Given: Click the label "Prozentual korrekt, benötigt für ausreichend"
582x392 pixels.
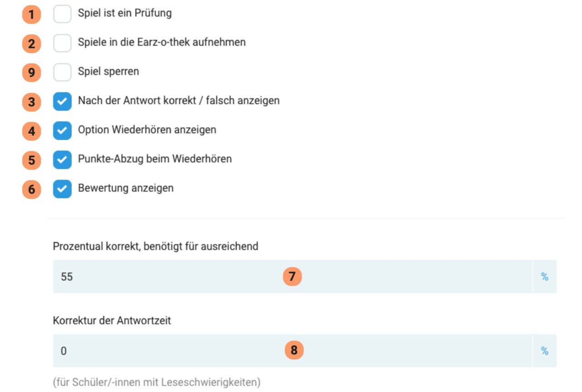Looking at the screenshot, I should [x=156, y=246].
